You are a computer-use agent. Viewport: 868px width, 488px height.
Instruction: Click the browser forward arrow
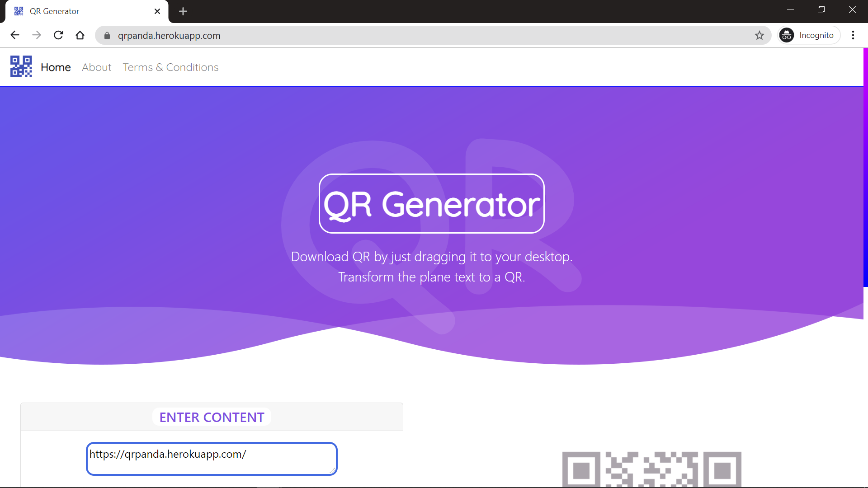(x=37, y=35)
